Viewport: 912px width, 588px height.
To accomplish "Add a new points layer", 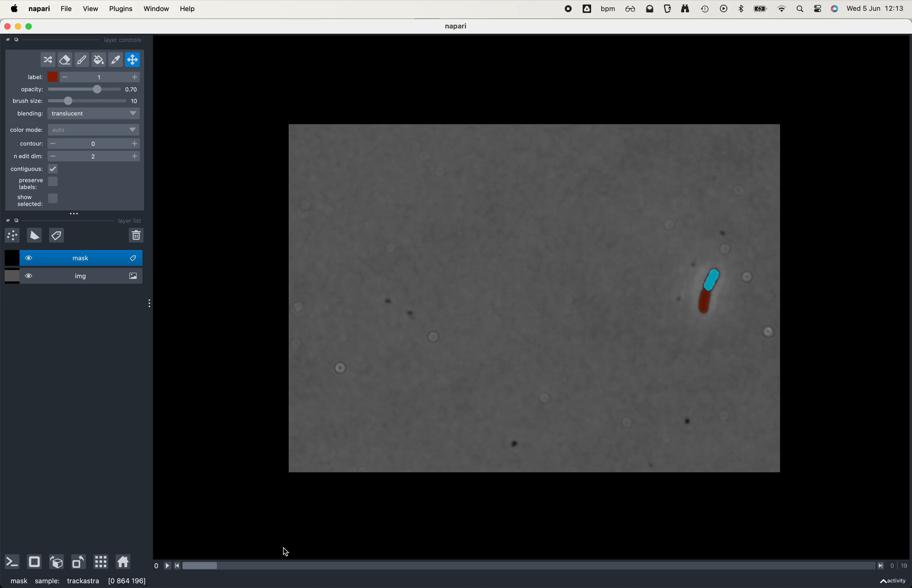I will [12, 236].
